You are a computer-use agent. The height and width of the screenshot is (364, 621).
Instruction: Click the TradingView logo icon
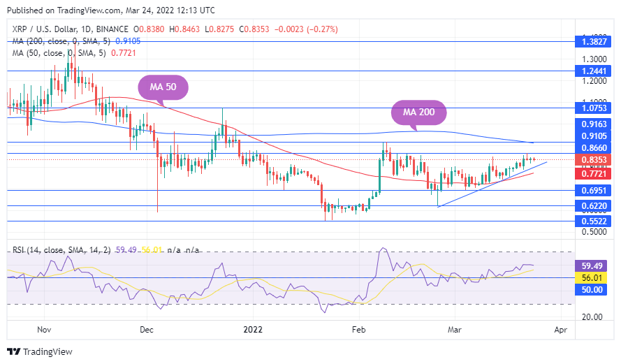(13, 351)
